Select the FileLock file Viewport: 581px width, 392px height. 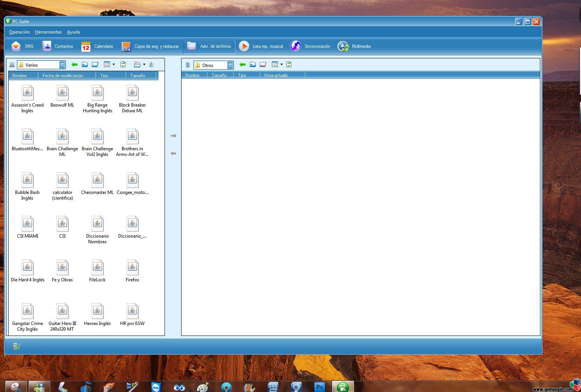tap(98, 272)
